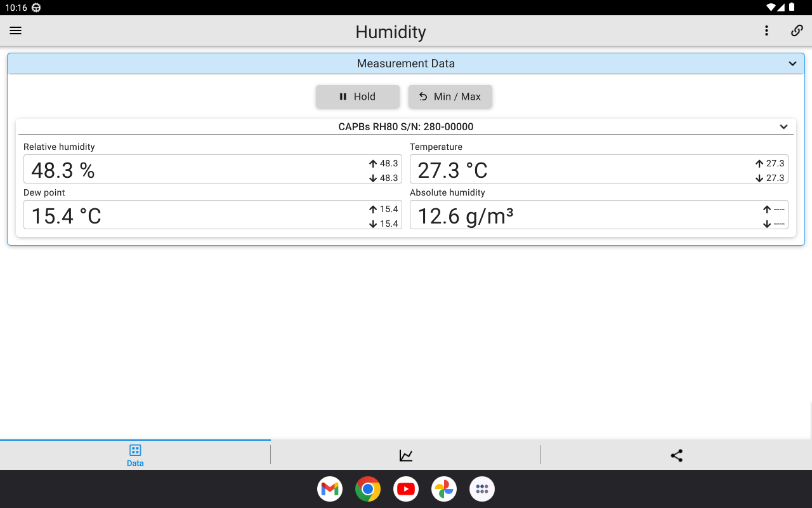Collapse the Measurement Data panel

pyautogui.click(x=792, y=63)
